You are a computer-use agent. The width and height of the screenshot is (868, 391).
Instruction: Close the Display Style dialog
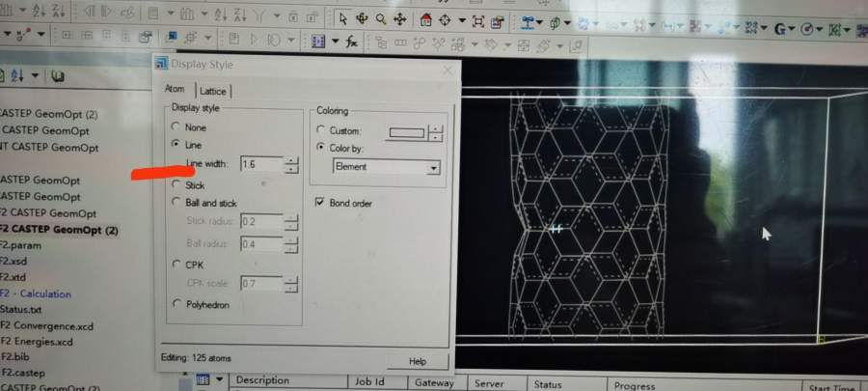point(448,70)
